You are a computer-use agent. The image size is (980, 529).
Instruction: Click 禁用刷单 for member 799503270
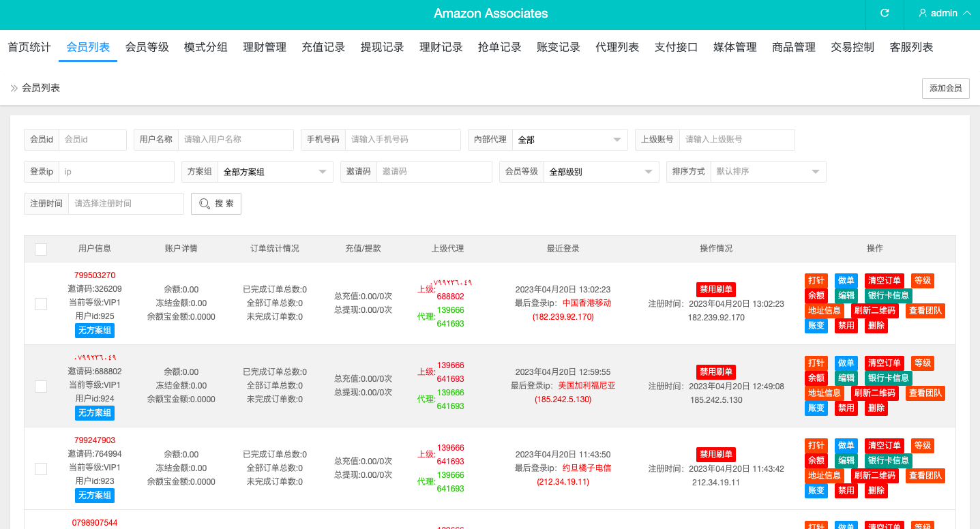pos(715,289)
